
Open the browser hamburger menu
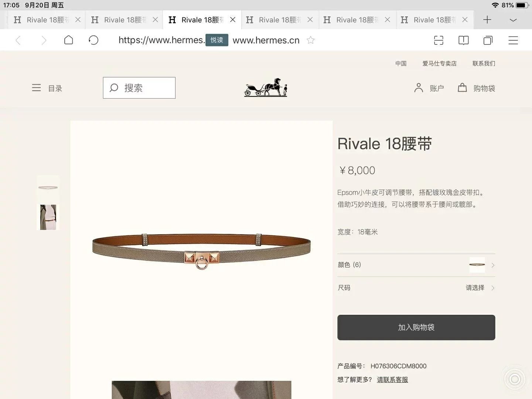point(513,40)
